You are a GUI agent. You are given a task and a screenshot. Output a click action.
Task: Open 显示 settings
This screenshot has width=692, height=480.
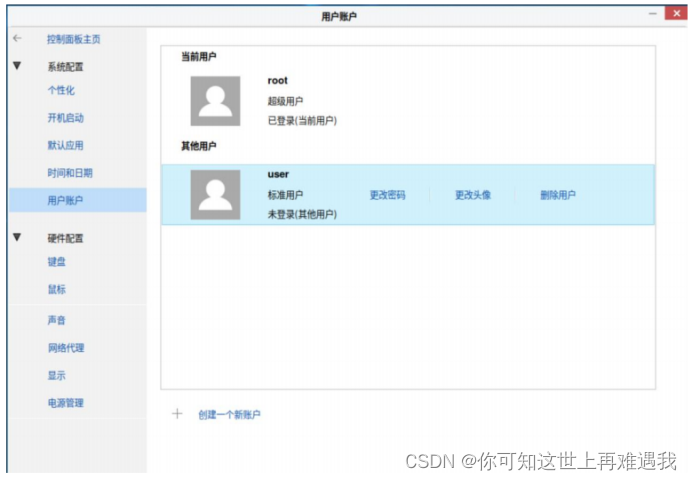[56, 375]
